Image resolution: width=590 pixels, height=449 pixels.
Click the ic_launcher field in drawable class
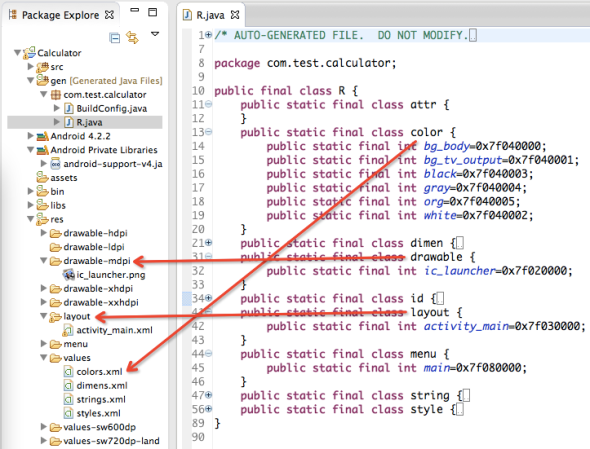click(x=459, y=271)
